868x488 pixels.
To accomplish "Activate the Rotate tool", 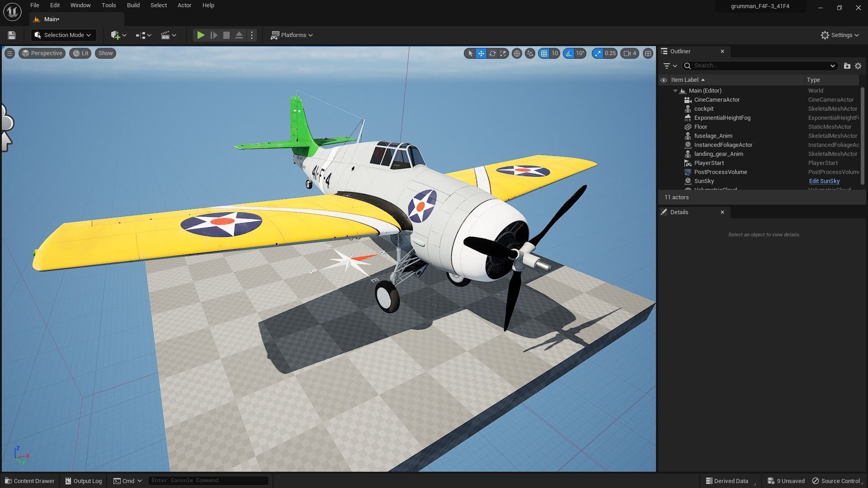I will click(x=492, y=53).
